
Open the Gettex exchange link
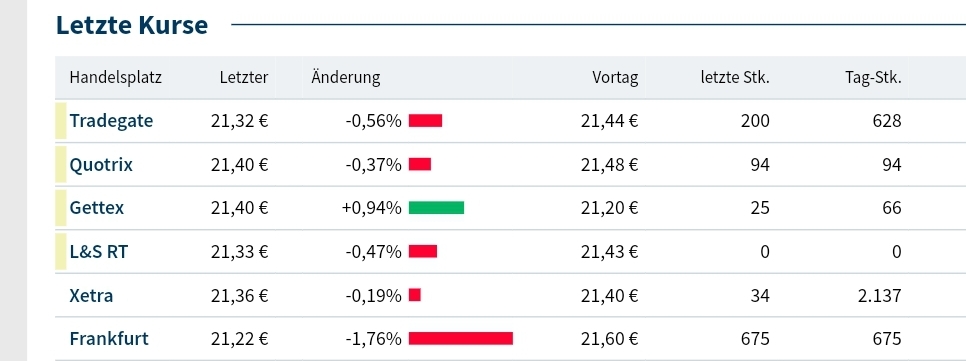(x=97, y=208)
